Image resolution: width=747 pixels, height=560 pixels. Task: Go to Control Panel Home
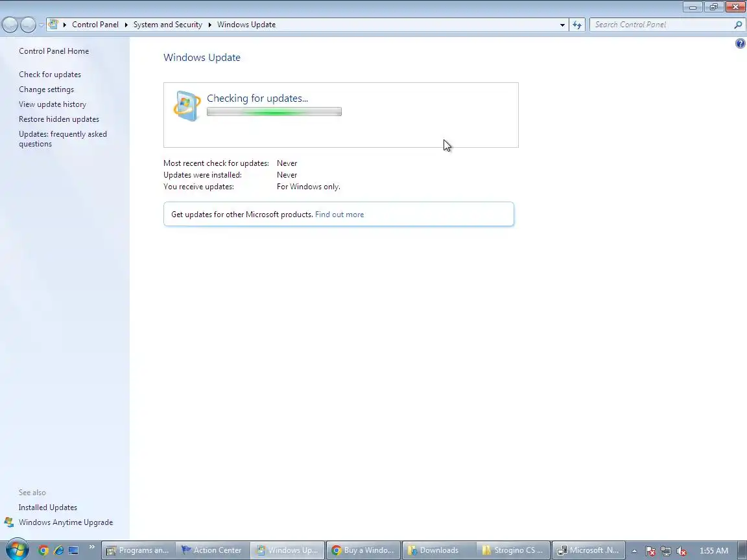pyautogui.click(x=54, y=51)
